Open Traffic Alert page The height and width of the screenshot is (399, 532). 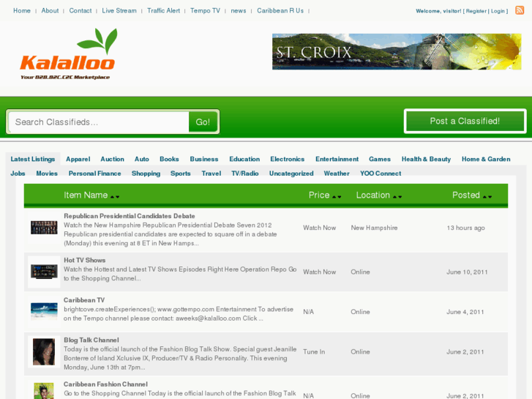tap(163, 10)
